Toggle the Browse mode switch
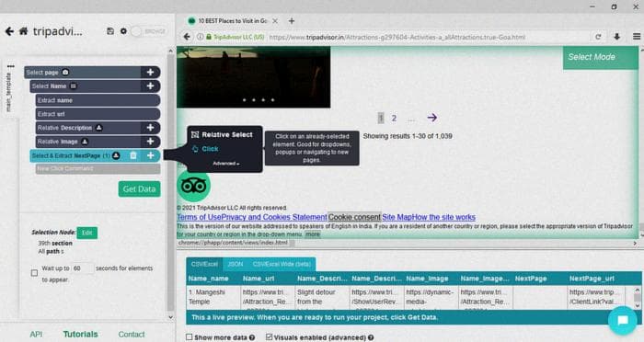644x342 pixels. tap(148, 31)
